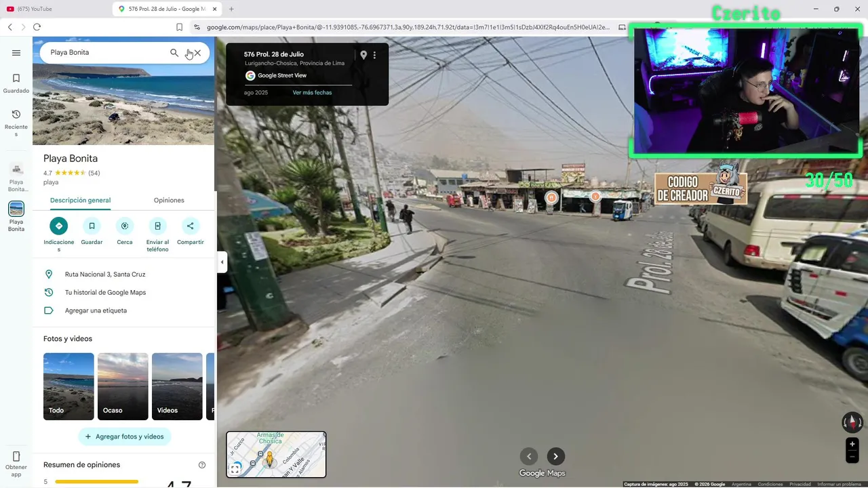Screen dimensions: 868x488
Task: Select the 576 Prol. 28 de Julio tab
Action: 168,9
